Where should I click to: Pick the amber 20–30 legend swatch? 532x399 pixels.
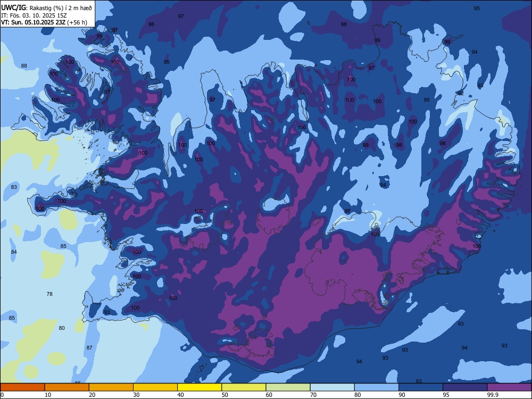click(111, 387)
